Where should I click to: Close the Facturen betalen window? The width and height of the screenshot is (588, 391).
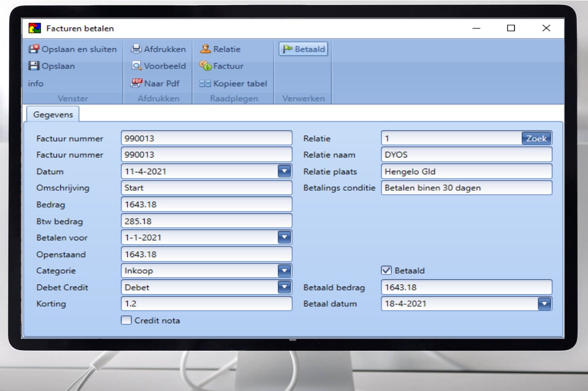(546, 28)
